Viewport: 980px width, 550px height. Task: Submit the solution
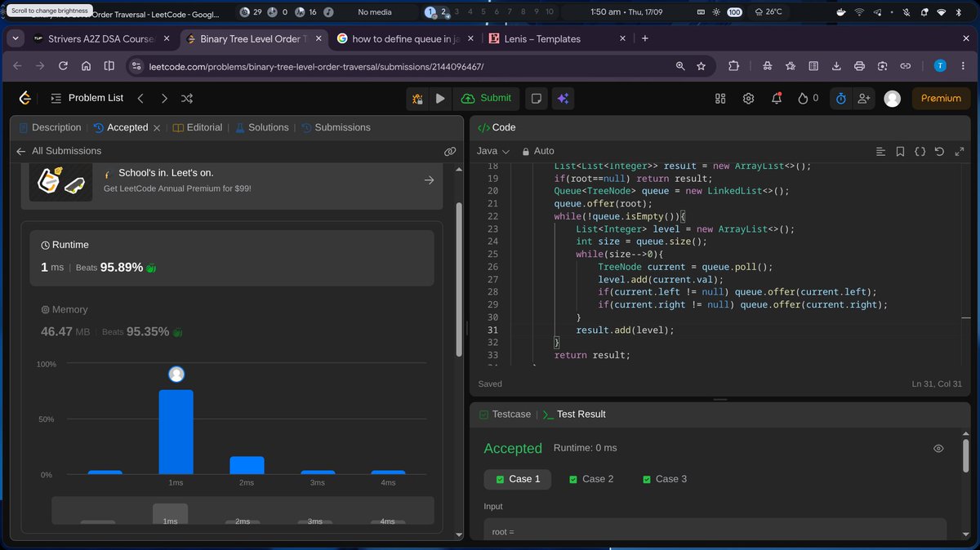487,98
